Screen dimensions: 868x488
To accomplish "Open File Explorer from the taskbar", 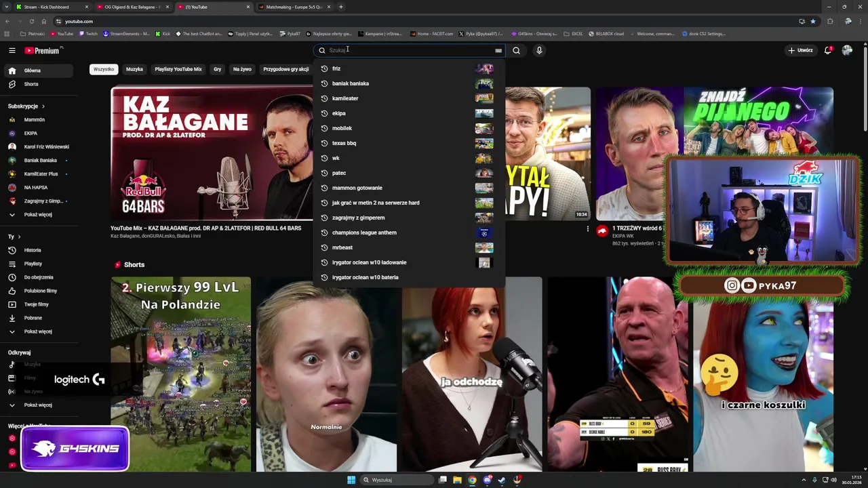I will point(458,480).
